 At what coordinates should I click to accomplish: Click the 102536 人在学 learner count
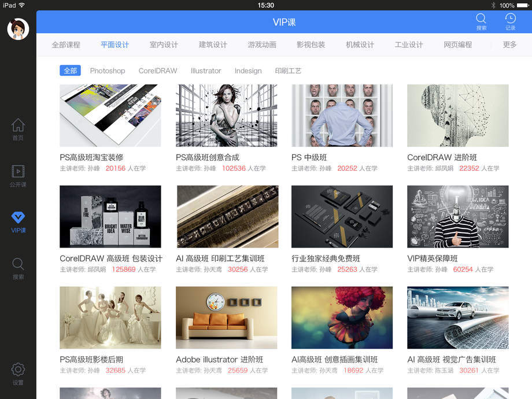(244, 168)
